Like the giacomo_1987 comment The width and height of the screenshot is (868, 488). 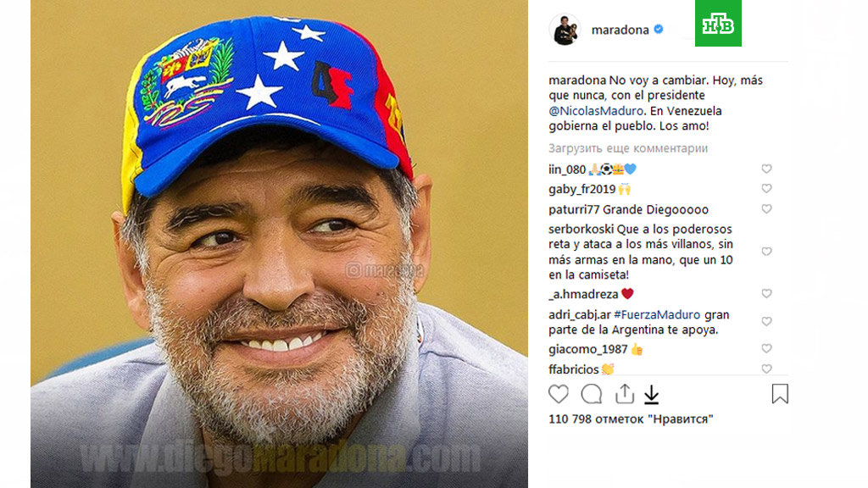point(766,348)
